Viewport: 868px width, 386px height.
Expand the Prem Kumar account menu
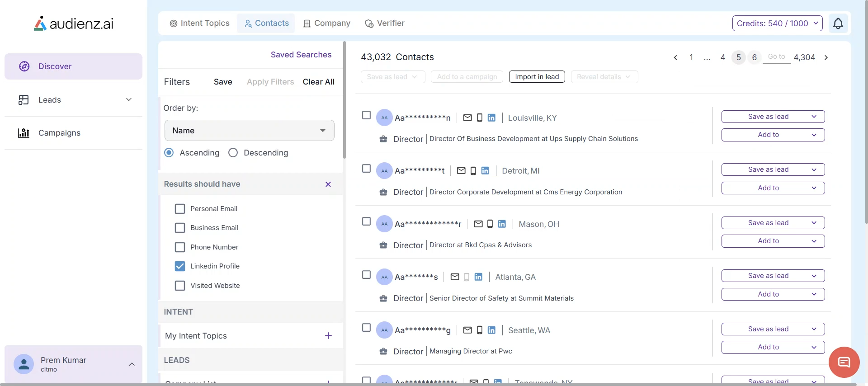pyautogui.click(x=132, y=364)
